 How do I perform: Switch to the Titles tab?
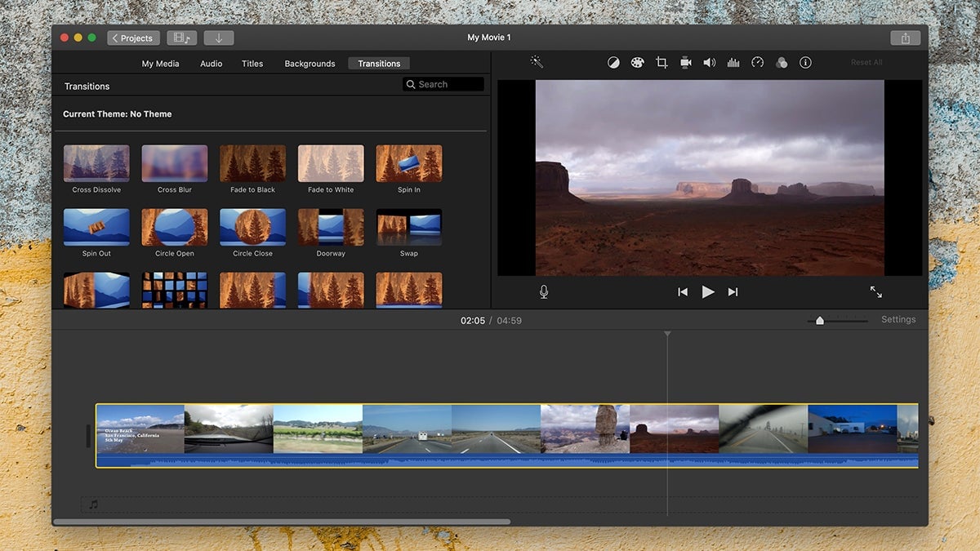252,64
